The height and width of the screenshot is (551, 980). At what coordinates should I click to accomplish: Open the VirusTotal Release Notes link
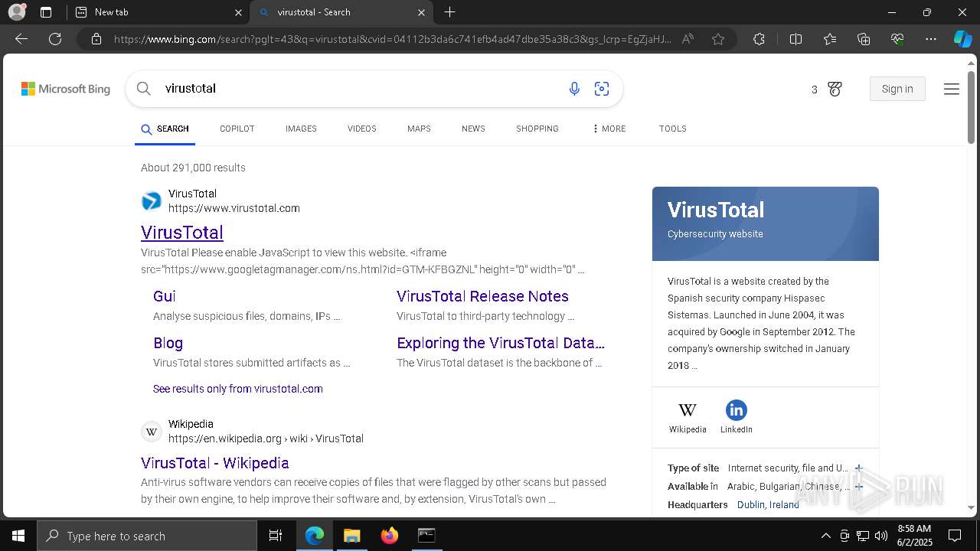(x=482, y=296)
